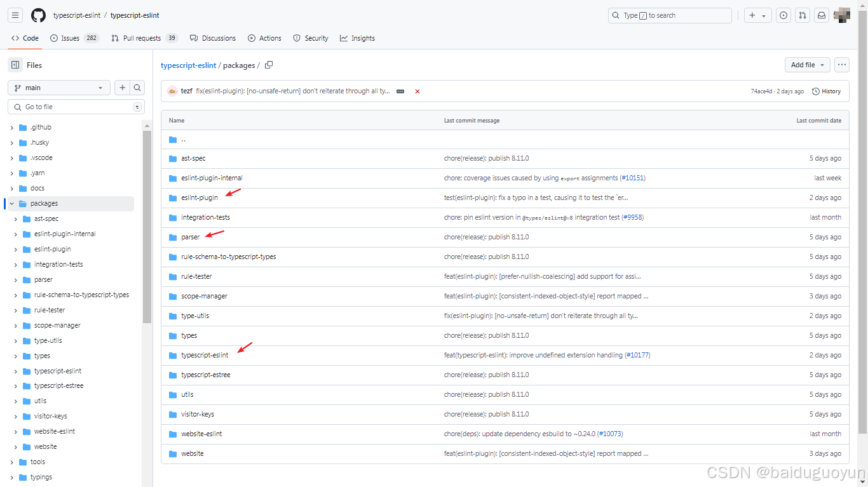The image size is (868, 487).
Task: Expand the ast-spec folder in sidebar tree
Action: [x=16, y=218]
